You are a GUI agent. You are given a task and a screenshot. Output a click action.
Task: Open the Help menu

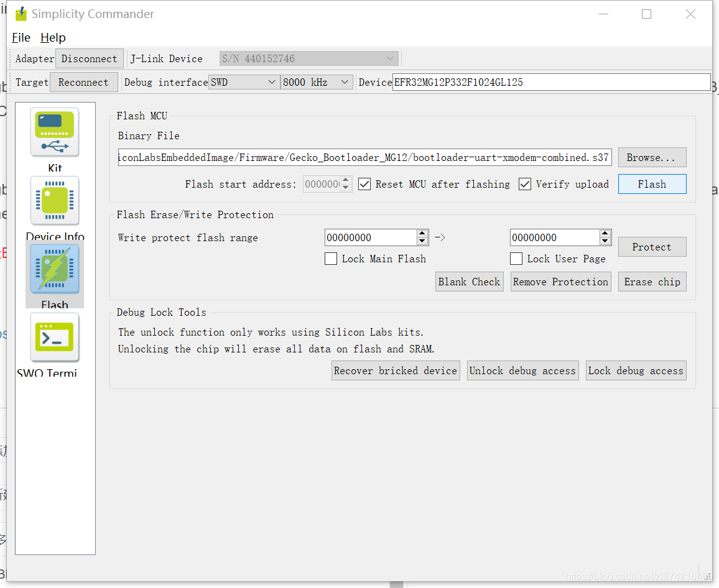(x=53, y=37)
